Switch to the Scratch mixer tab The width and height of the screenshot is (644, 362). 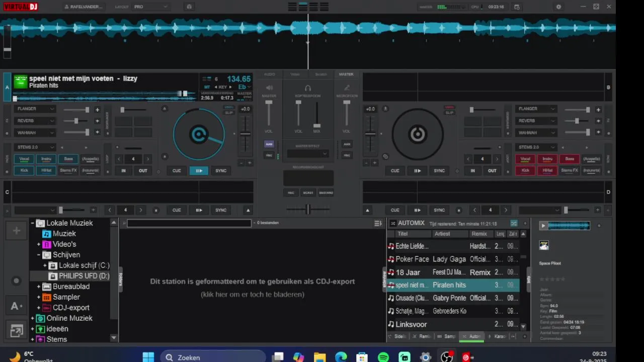[x=321, y=74]
